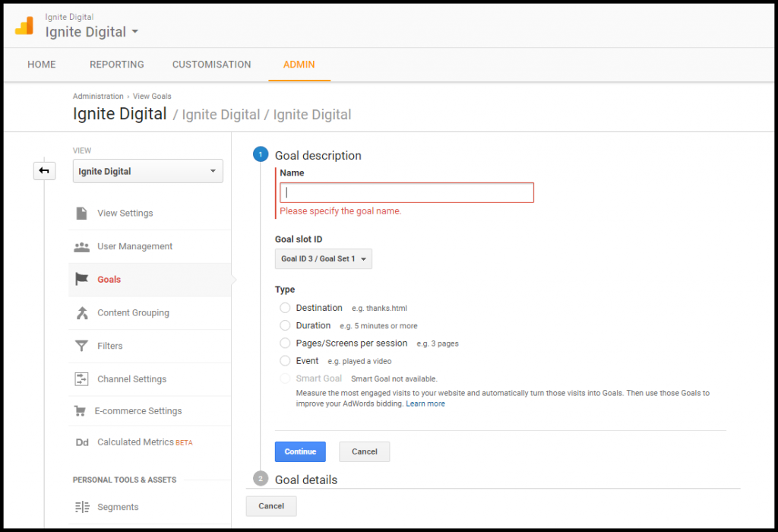Open the Ignite Digital account switcher

(92, 32)
